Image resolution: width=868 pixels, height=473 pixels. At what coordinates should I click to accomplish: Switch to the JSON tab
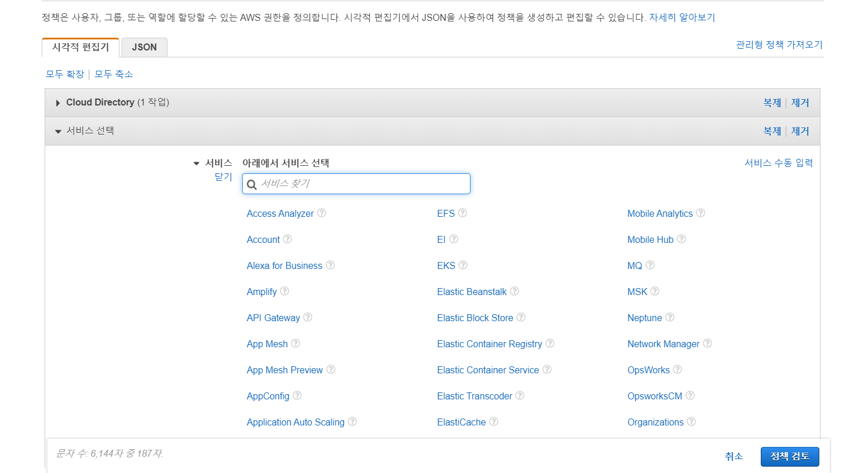[x=144, y=48]
